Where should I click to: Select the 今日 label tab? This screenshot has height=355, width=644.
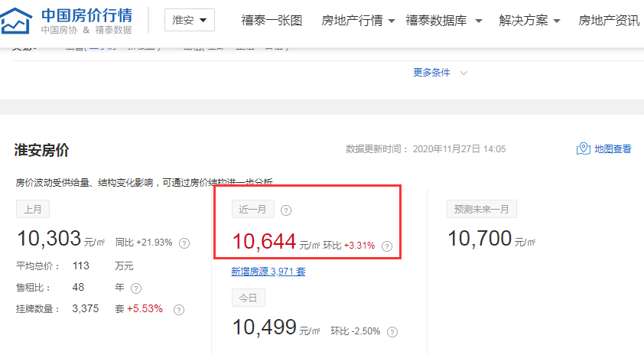(249, 298)
